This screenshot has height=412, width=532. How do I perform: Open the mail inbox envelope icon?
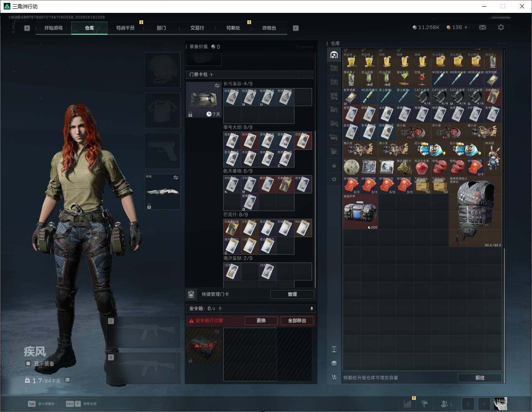483,27
